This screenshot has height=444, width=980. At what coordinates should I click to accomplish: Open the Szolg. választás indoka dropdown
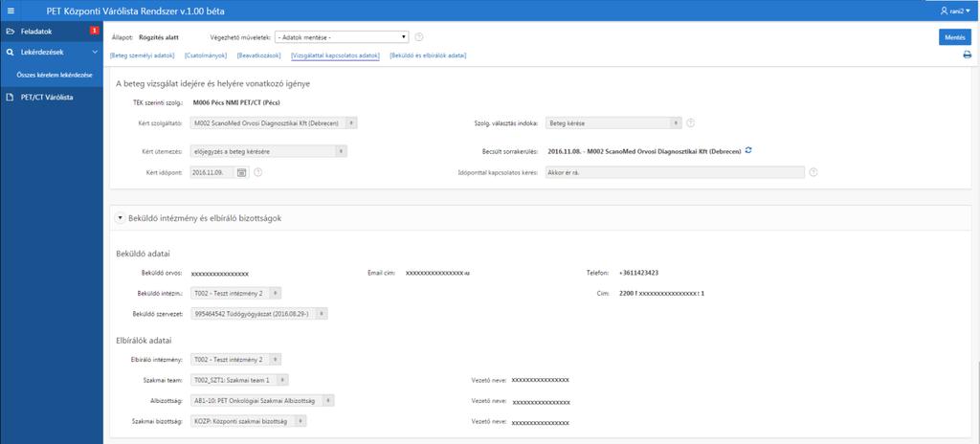[x=613, y=123]
